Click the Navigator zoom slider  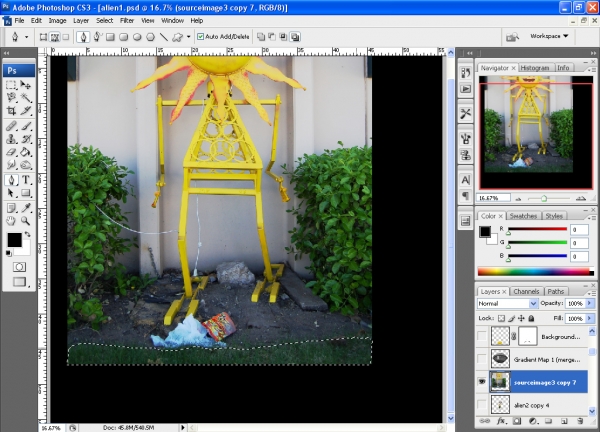(544, 198)
